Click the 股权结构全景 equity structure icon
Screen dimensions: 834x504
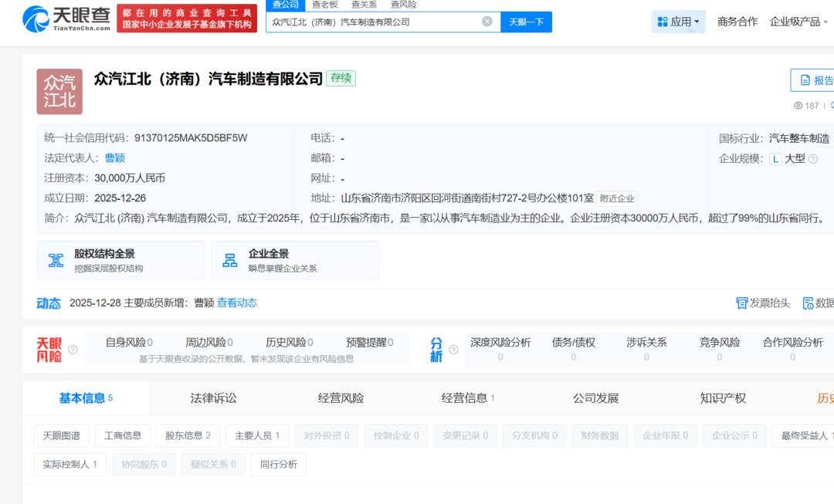tap(55, 259)
